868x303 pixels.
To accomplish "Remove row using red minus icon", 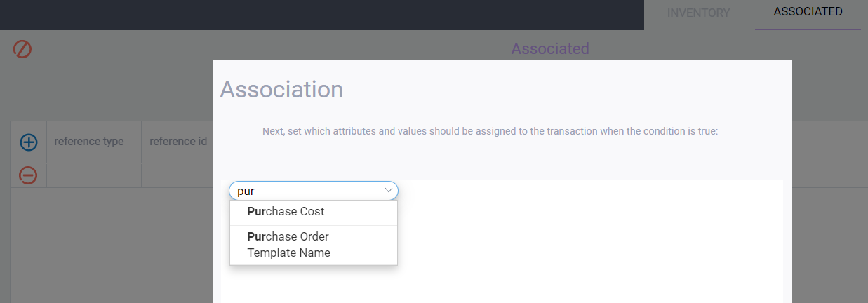I will (x=28, y=175).
